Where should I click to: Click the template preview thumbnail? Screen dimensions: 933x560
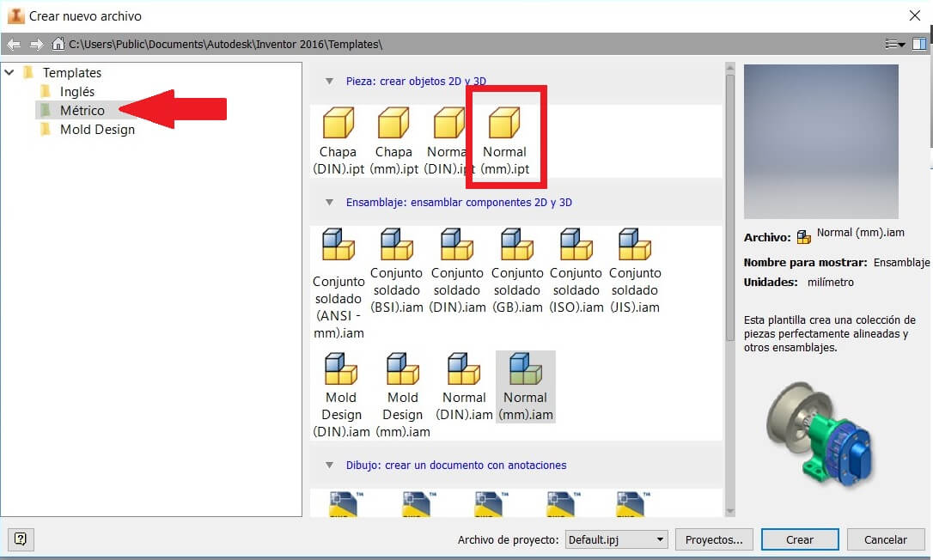point(820,142)
